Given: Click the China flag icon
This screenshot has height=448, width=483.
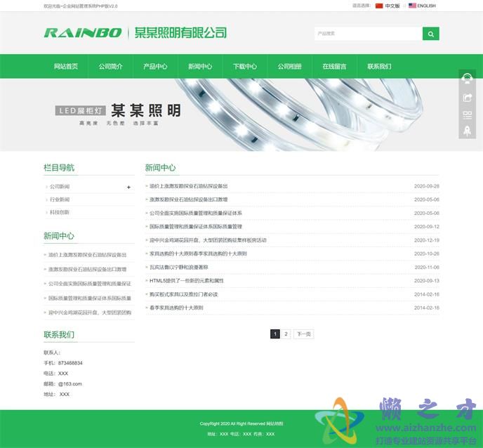Looking at the screenshot, I should coord(379,6).
